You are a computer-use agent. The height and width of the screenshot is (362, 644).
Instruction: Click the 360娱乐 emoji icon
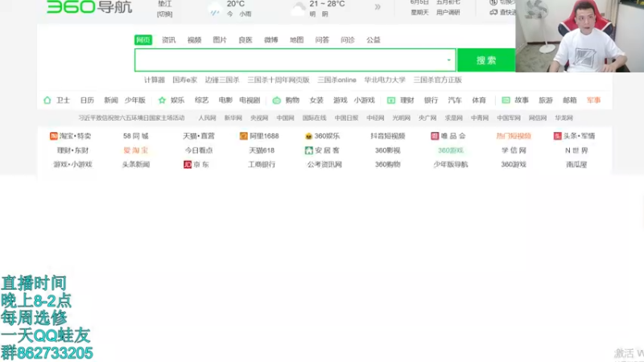point(309,136)
